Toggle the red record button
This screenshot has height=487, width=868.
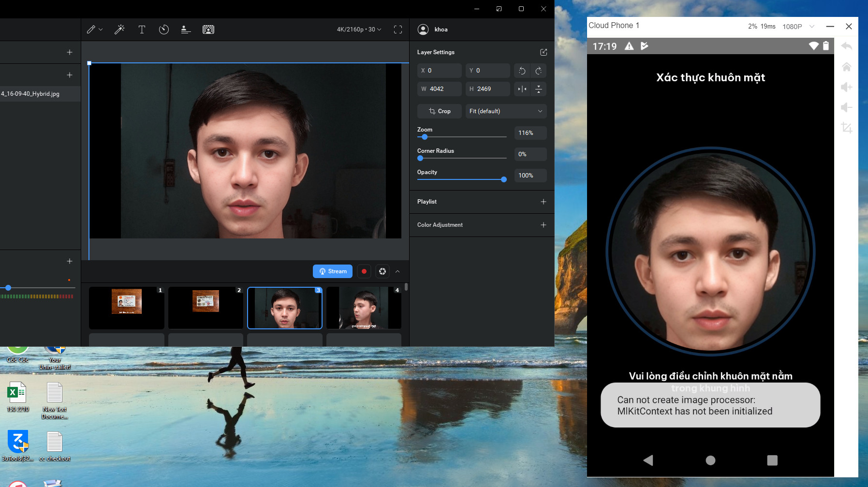click(x=364, y=271)
